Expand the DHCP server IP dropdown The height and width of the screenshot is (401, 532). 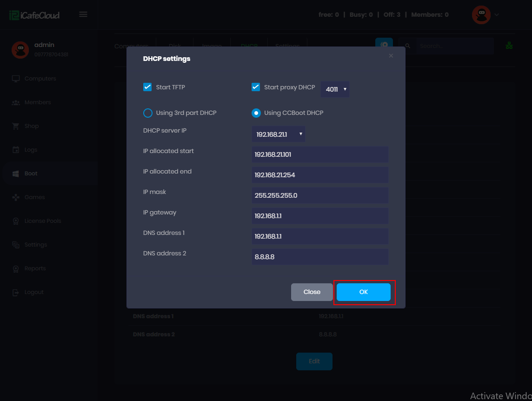pyautogui.click(x=279, y=134)
